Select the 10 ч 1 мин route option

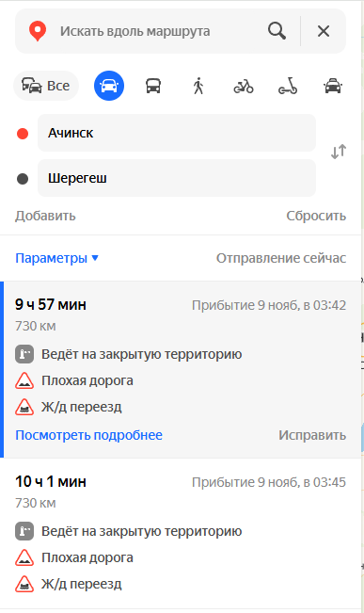tap(181, 533)
